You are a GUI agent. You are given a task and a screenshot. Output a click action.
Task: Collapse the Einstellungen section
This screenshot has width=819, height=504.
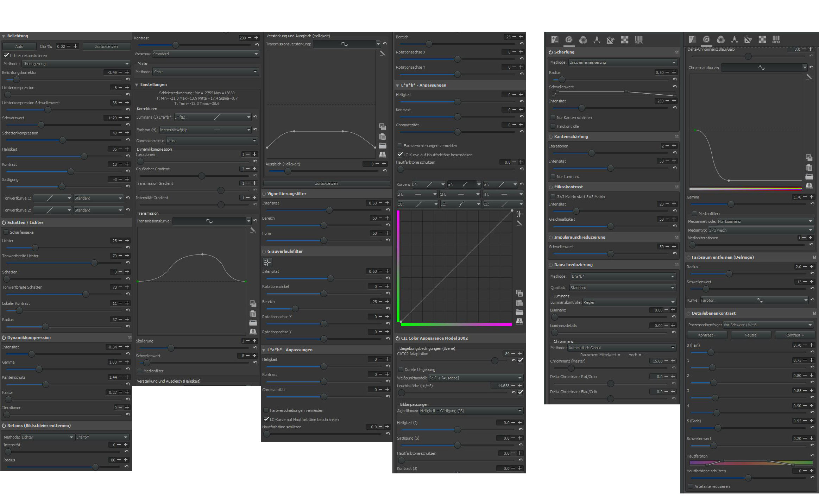tap(137, 84)
